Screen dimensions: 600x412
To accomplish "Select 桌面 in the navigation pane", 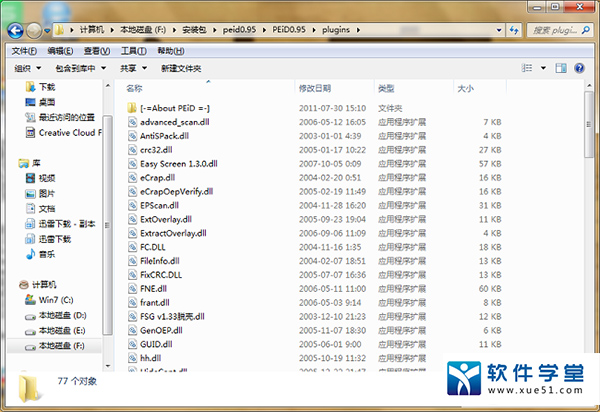I will 41,102.
